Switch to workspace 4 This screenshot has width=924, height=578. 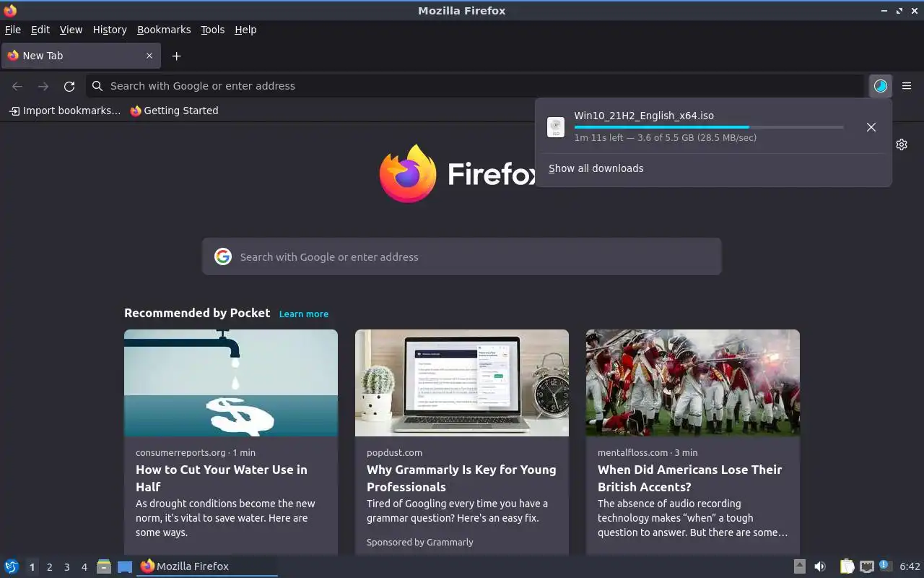tap(84, 567)
